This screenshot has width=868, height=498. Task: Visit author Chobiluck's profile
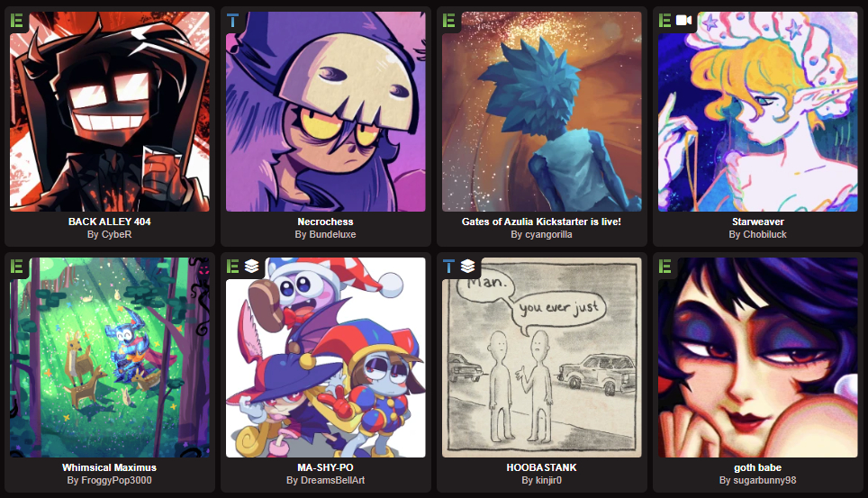pos(758,234)
